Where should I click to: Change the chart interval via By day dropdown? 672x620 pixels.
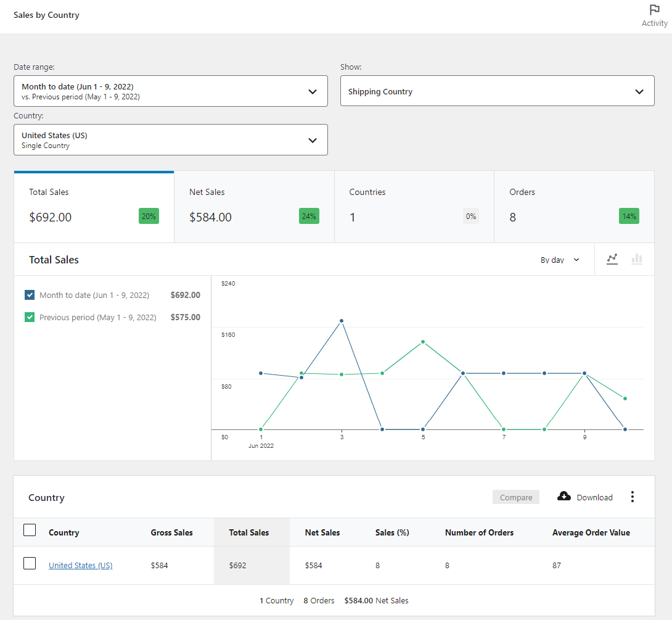tap(558, 259)
